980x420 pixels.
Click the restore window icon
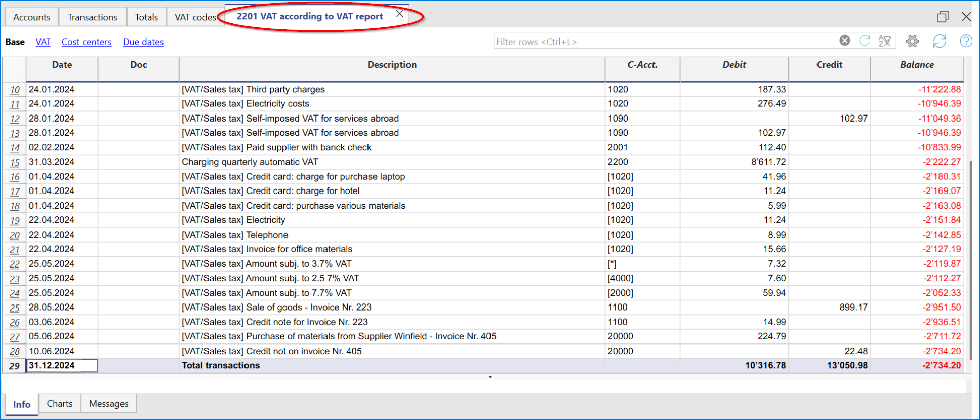[943, 17]
